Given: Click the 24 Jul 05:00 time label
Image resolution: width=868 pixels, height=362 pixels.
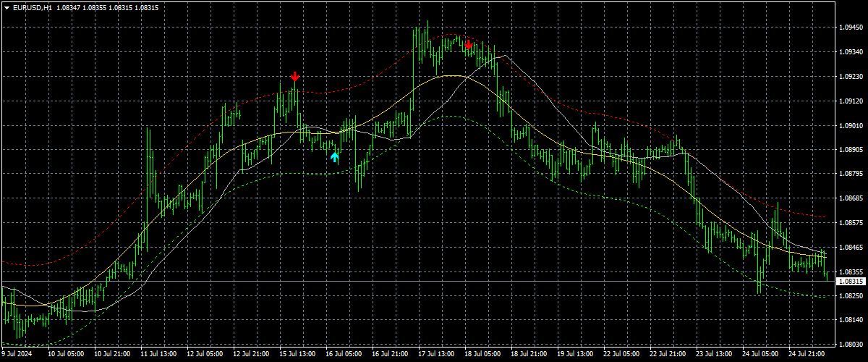Looking at the screenshot, I should click(761, 355).
